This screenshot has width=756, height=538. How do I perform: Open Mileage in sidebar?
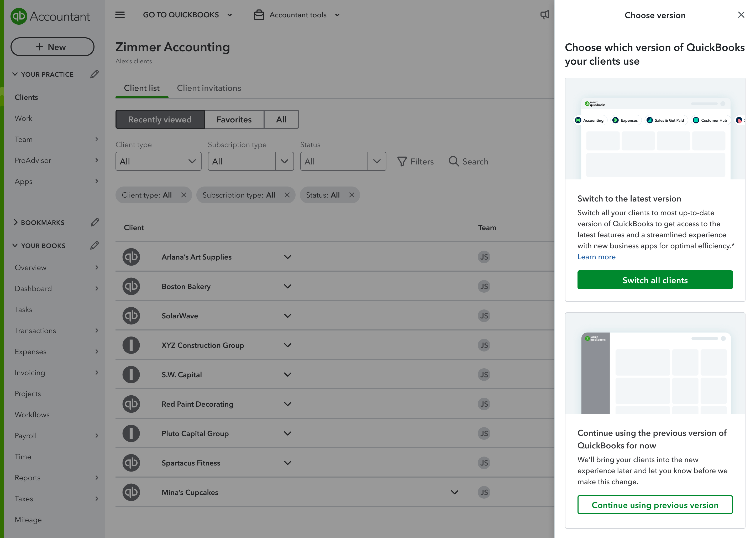pyautogui.click(x=28, y=520)
